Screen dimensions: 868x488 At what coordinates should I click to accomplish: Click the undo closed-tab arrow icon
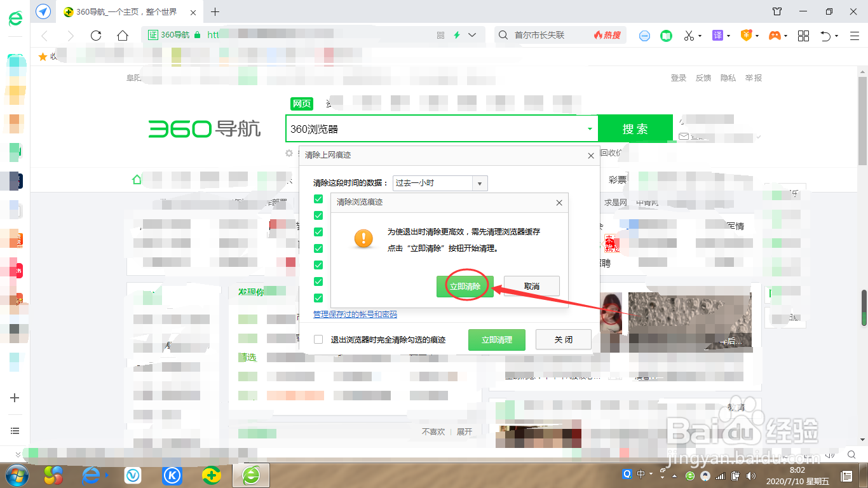pos(825,36)
